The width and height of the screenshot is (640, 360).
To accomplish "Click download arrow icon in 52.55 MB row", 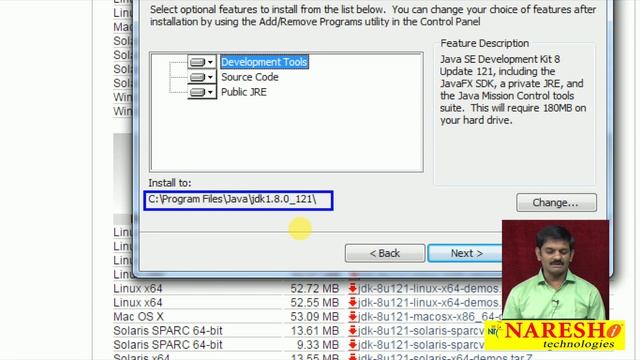I will pos(353,303).
